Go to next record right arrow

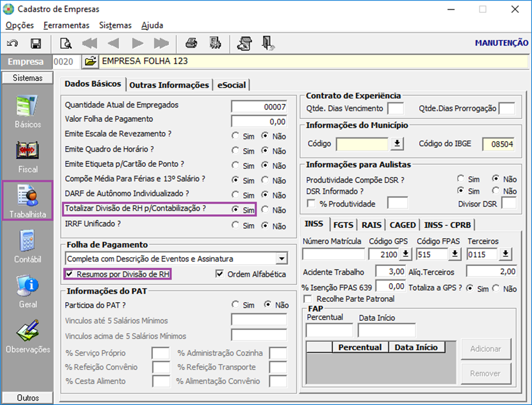138,43
